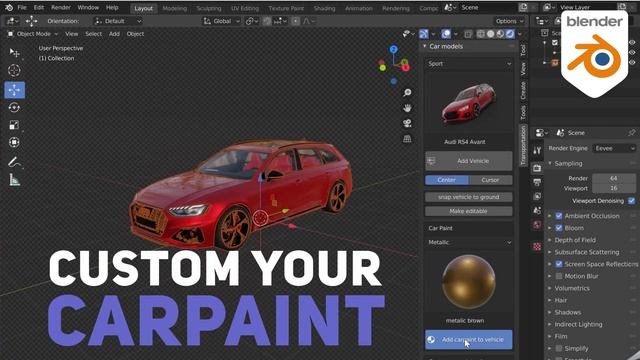Open the Metallic car paint dropdown
This screenshot has height=360, width=640.
pos(469,242)
